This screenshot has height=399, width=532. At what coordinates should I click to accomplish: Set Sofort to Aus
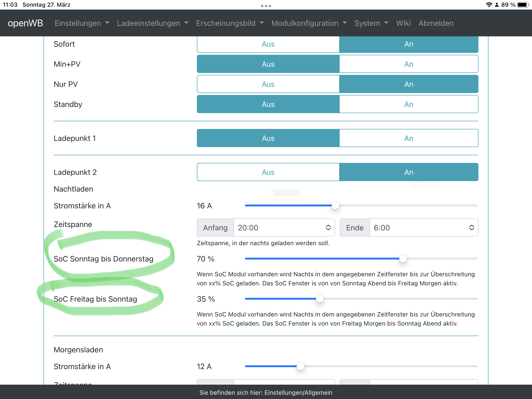(268, 44)
